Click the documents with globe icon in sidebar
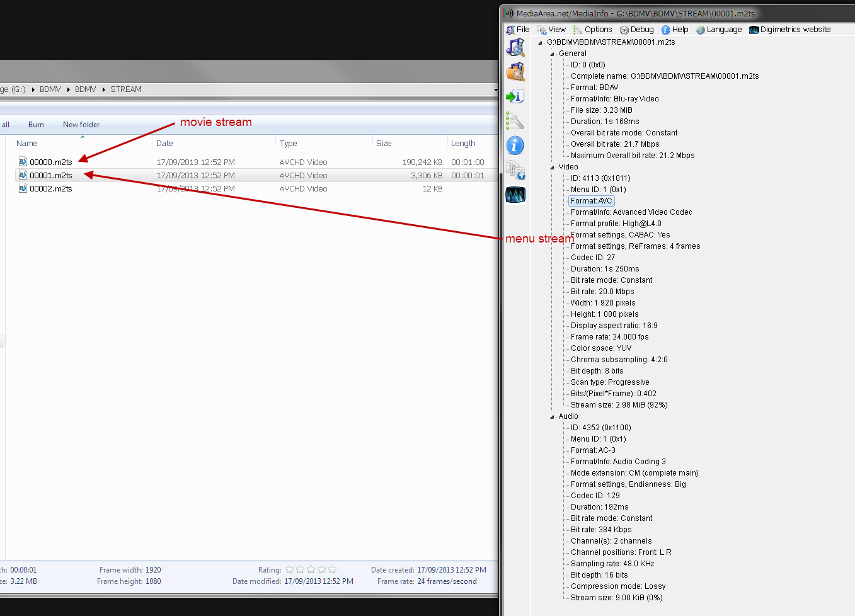The width and height of the screenshot is (855, 616). (515, 170)
